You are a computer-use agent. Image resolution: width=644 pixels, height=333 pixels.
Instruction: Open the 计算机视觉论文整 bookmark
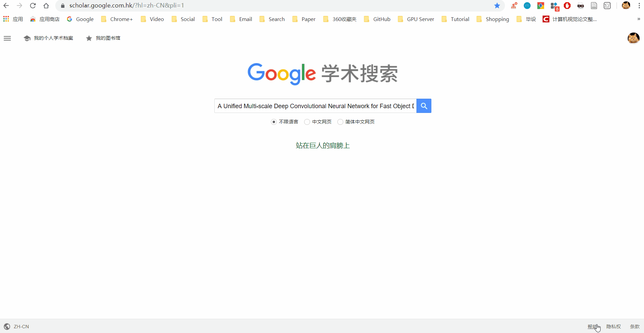570,19
